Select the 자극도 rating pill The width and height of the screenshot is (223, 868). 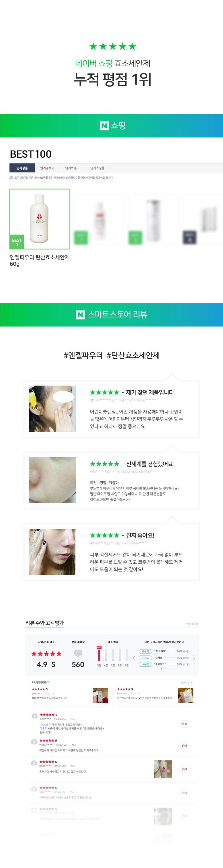[145, 658]
